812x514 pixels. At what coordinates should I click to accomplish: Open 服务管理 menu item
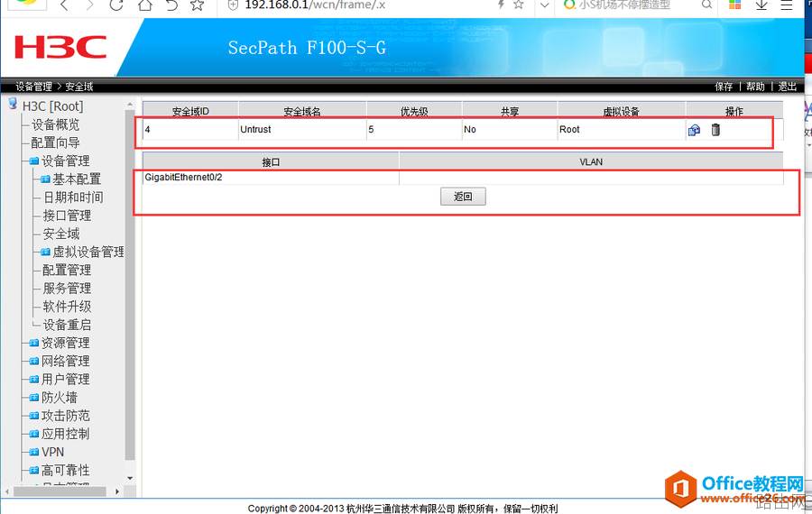[67, 289]
